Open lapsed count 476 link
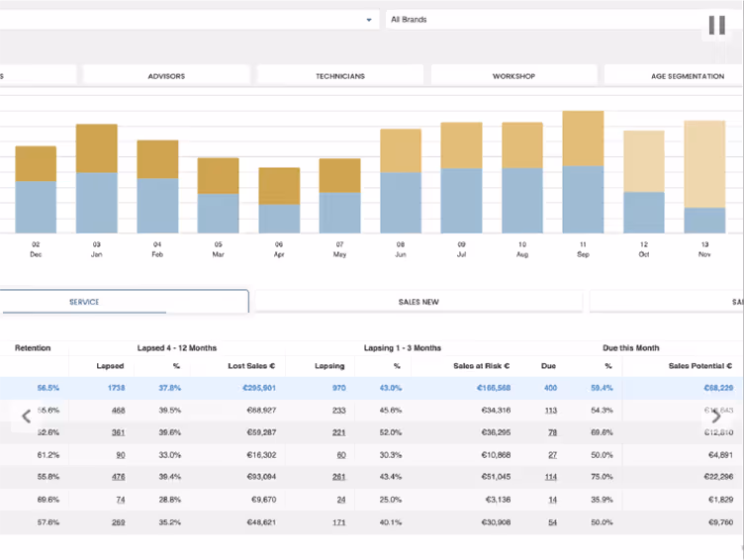Image resolution: width=744 pixels, height=560 pixels. point(118,477)
